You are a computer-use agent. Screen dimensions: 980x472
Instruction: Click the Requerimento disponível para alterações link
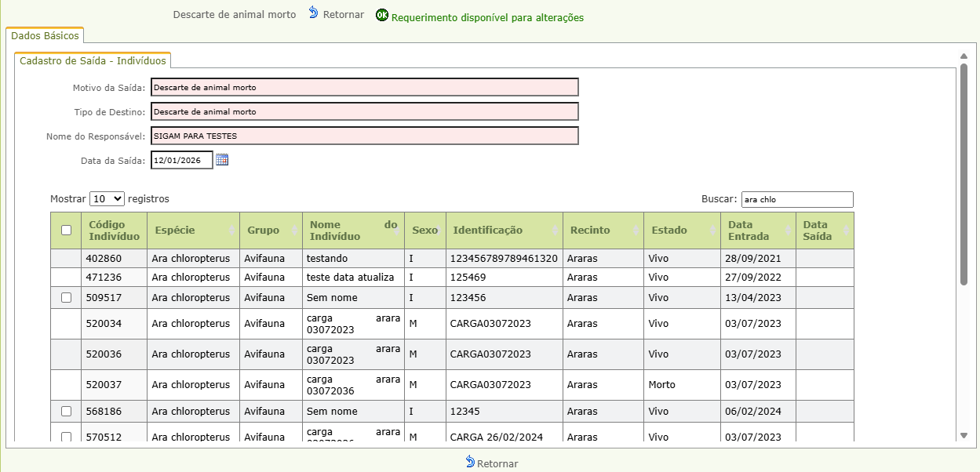(487, 17)
